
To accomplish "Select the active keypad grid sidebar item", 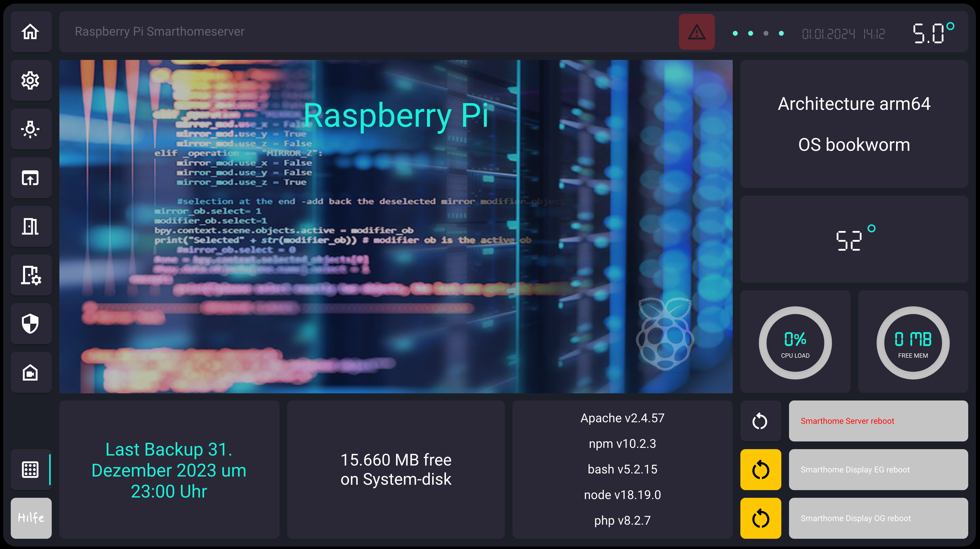I will pos(30,469).
